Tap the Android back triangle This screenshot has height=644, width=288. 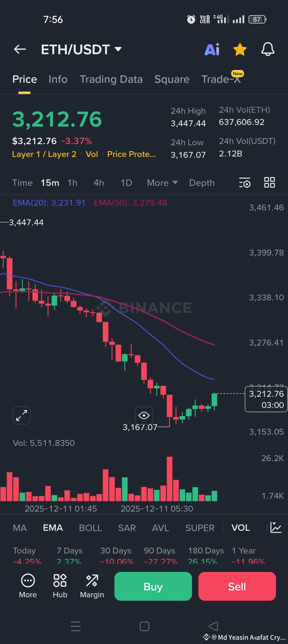pyautogui.click(x=213, y=626)
